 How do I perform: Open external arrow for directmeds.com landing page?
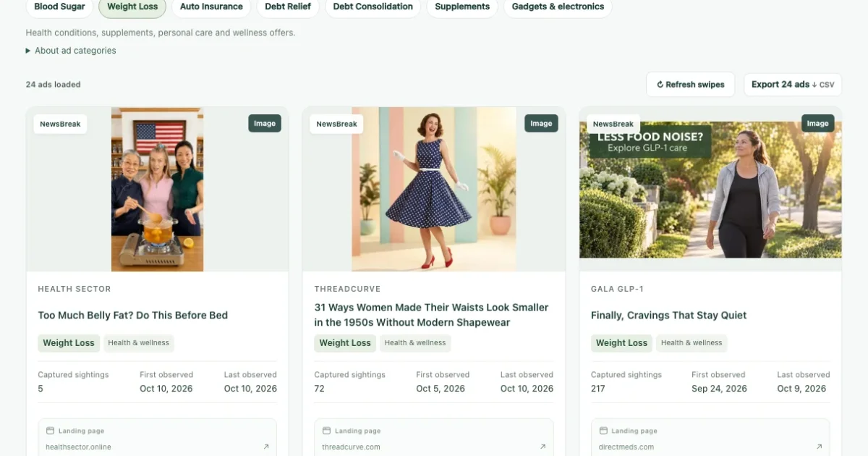click(x=819, y=447)
